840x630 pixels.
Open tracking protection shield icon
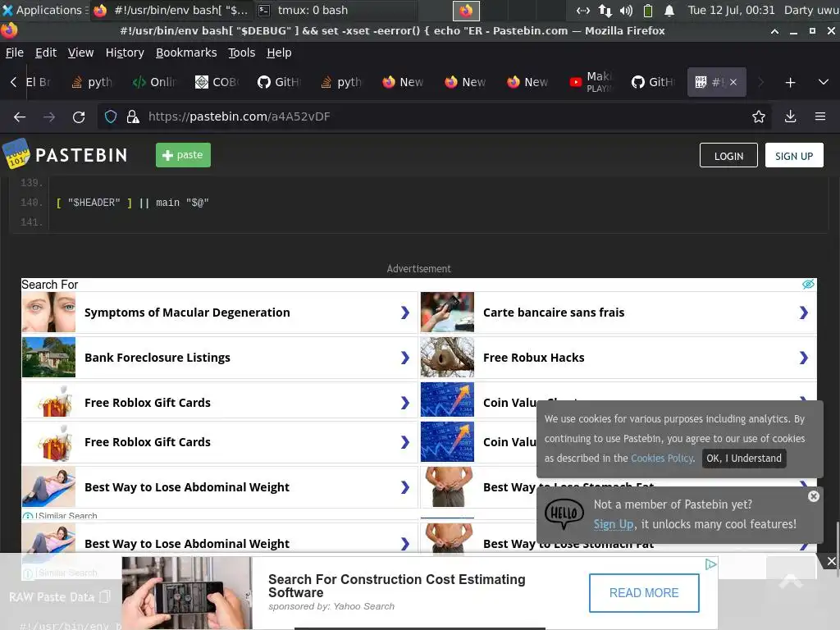coord(111,116)
